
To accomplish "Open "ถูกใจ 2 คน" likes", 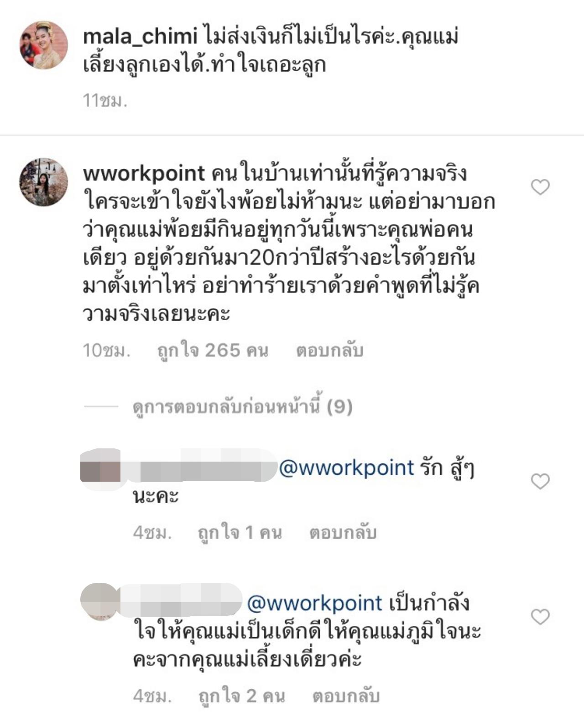I will [x=242, y=696].
